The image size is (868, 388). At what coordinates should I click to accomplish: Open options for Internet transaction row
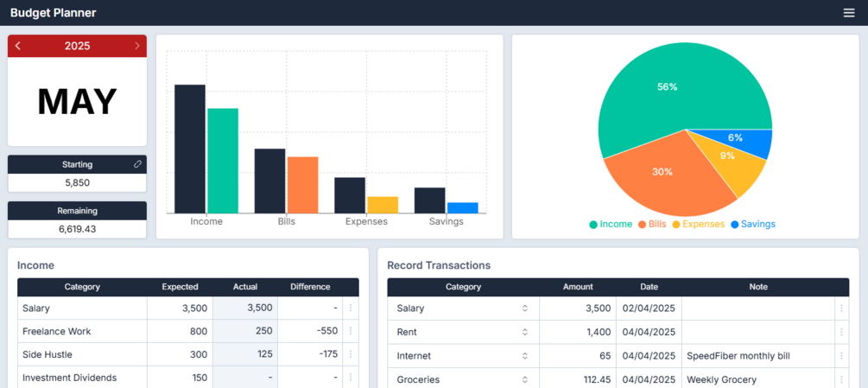(x=841, y=356)
